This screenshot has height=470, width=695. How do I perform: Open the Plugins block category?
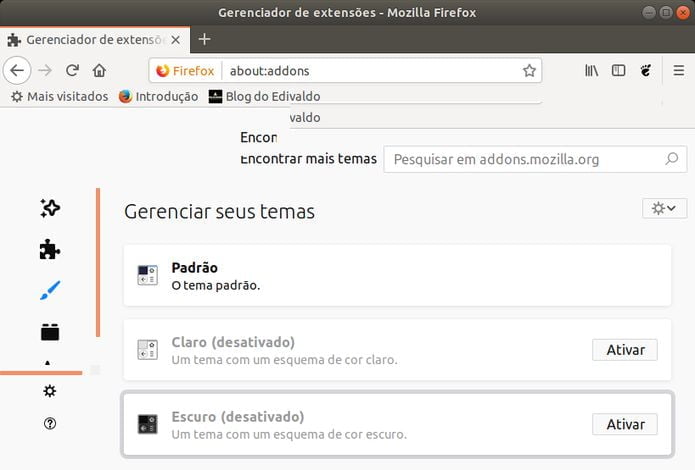tap(50, 331)
